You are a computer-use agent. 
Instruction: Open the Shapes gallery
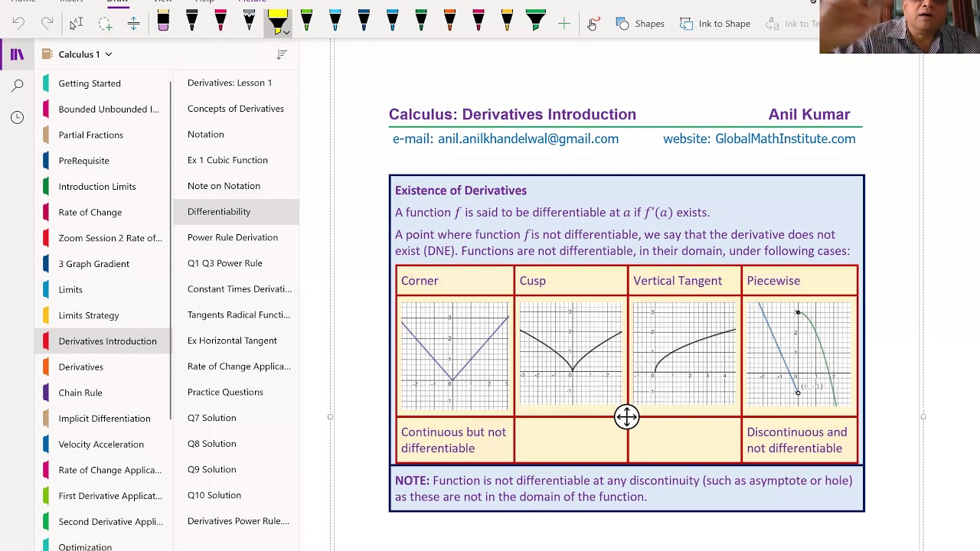pos(640,24)
